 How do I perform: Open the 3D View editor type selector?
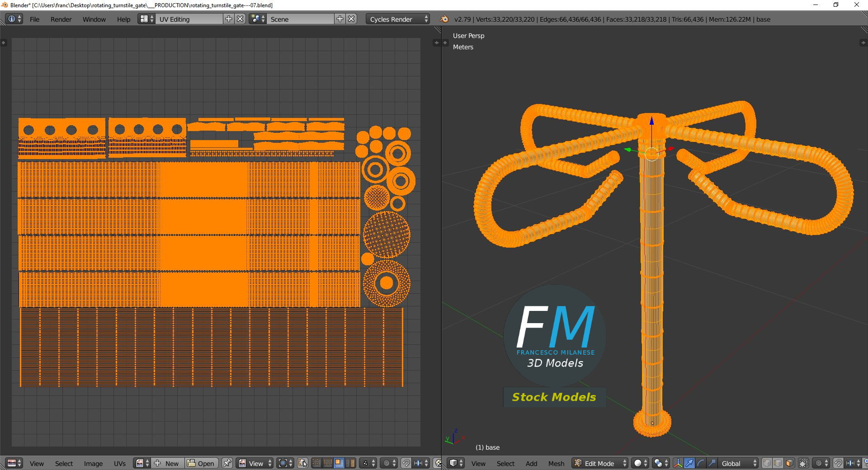point(456,463)
